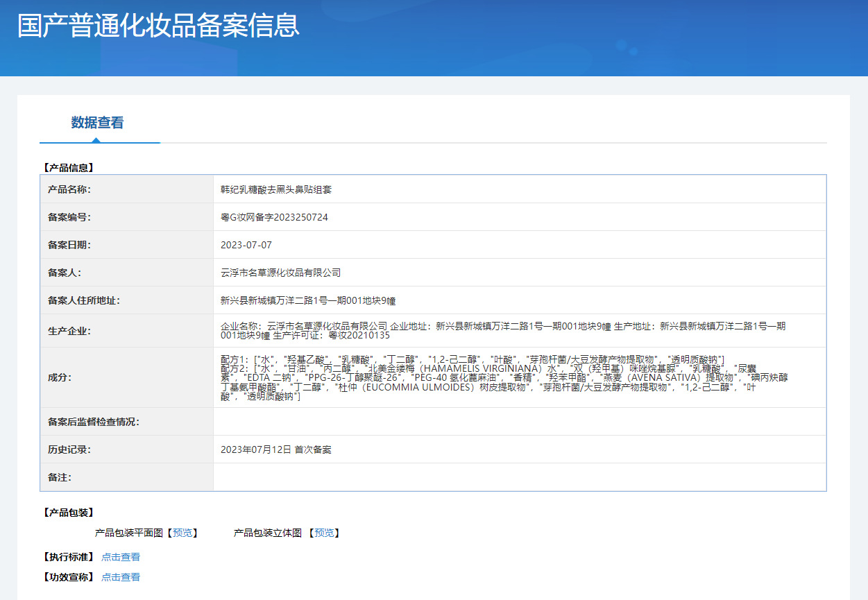Open 点击查看 link beside 功效宣称
Screen dimensions: 868x600
click(x=121, y=577)
